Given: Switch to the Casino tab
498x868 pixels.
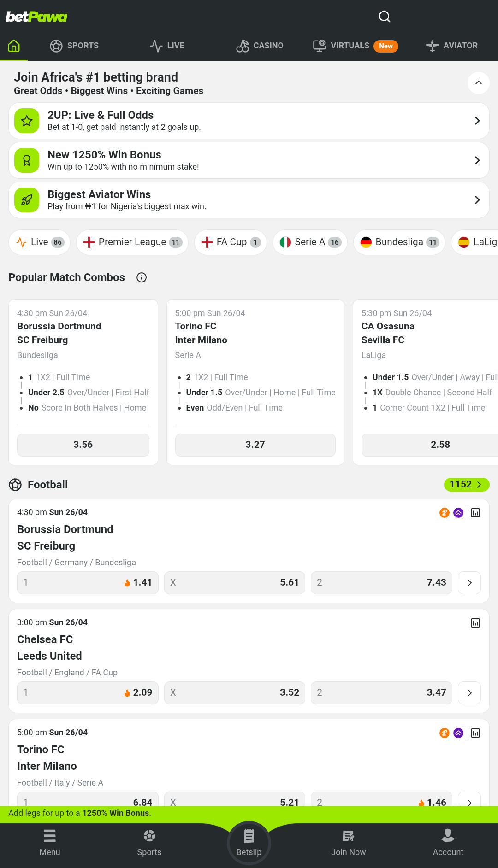Looking at the screenshot, I should [x=260, y=46].
